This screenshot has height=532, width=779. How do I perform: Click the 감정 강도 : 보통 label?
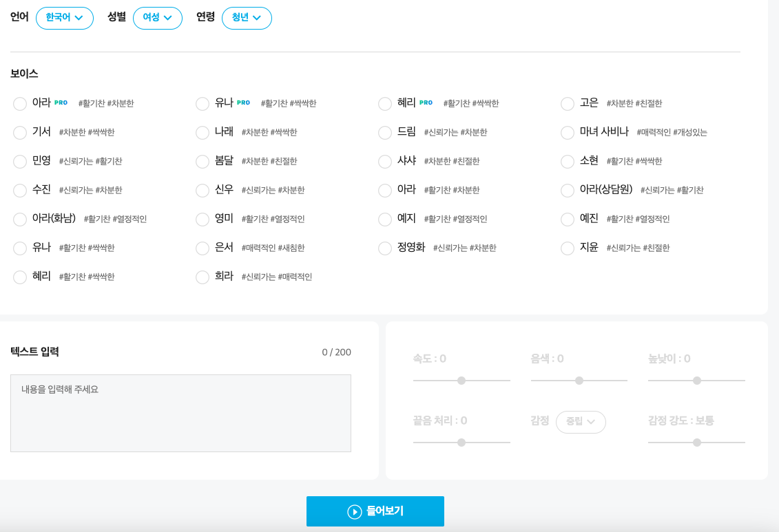tap(681, 421)
